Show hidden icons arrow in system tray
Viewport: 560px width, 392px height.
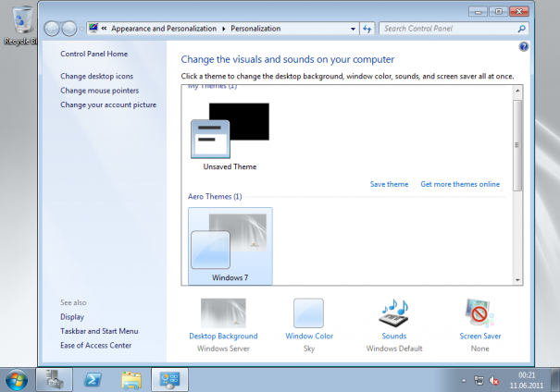[x=464, y=381]
